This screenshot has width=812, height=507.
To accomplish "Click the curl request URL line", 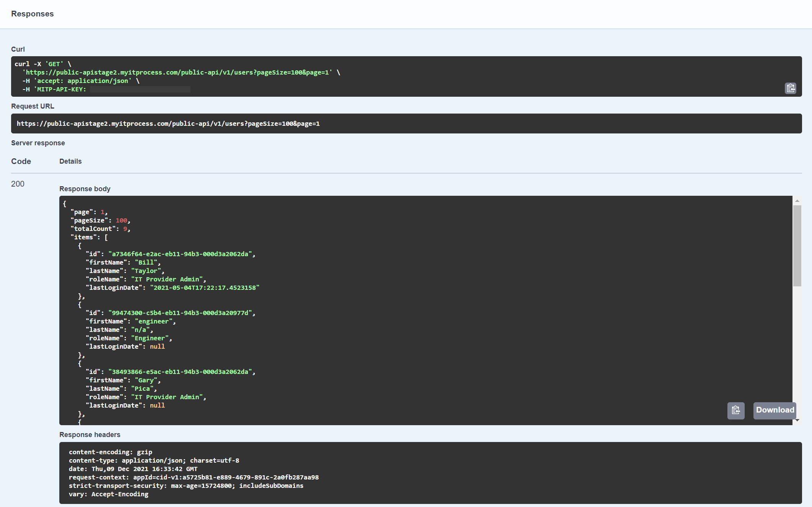I will [x=181, y=72].
